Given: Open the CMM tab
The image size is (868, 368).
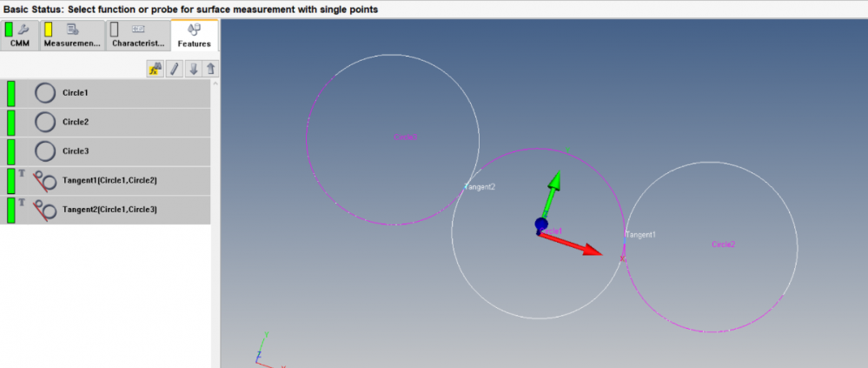Looking at the screenshot, I should click(20, 36).
